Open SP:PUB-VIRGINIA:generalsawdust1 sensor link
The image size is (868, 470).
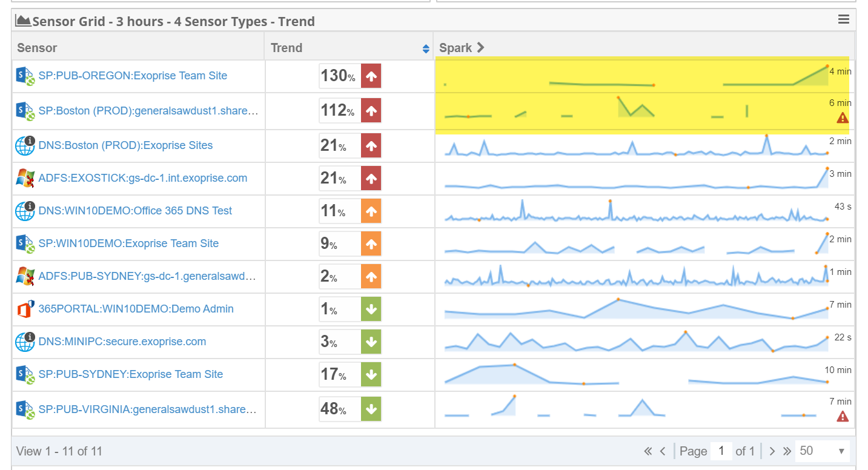(147, 409)
